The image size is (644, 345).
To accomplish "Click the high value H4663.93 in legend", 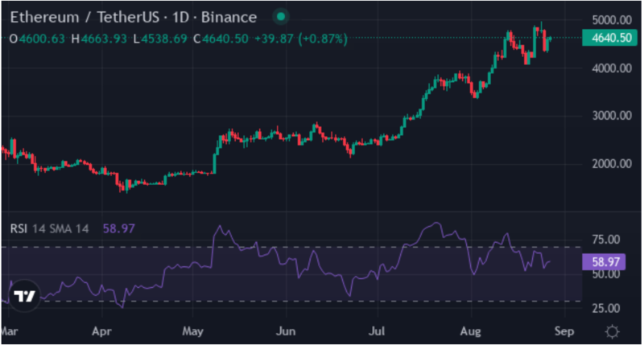I will (x=99, y=39).
